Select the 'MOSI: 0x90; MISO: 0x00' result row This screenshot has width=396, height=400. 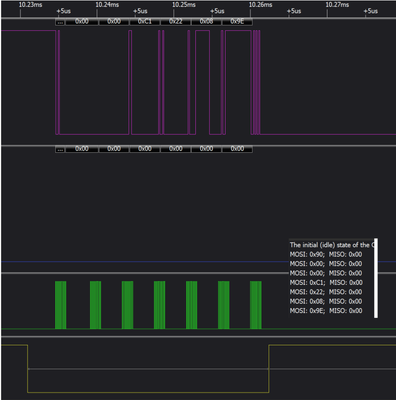coord(326,254)
